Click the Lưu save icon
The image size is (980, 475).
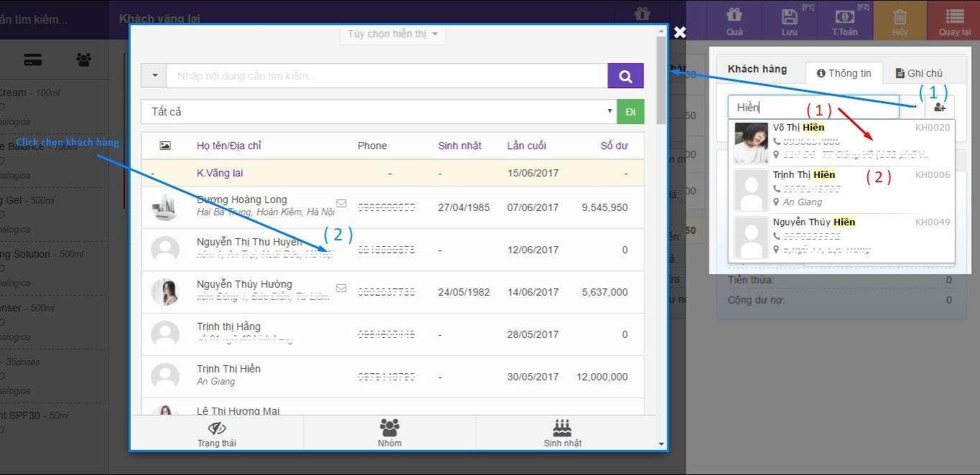point(789,21)
